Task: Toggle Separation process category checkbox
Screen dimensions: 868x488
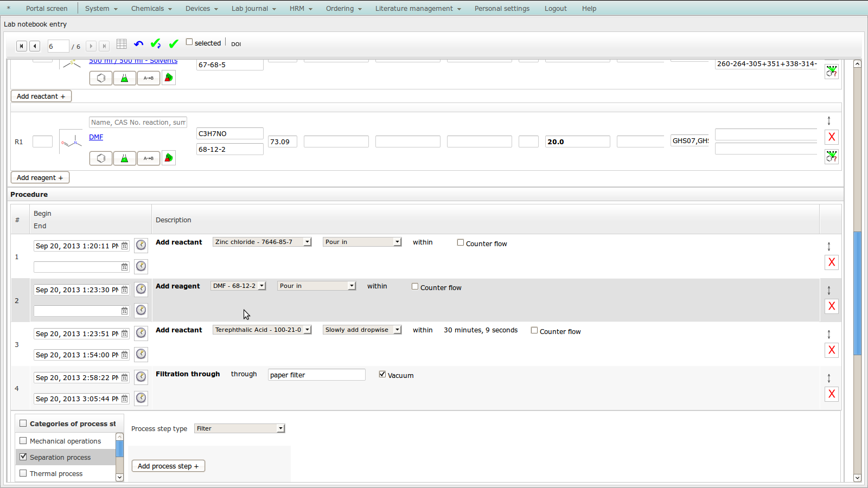Action: point(23,457)
